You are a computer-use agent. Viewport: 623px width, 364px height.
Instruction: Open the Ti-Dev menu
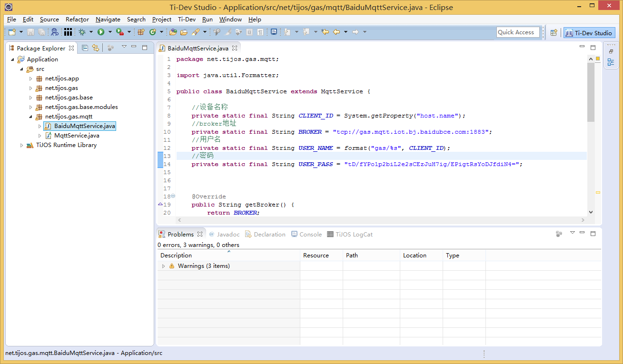187,20
